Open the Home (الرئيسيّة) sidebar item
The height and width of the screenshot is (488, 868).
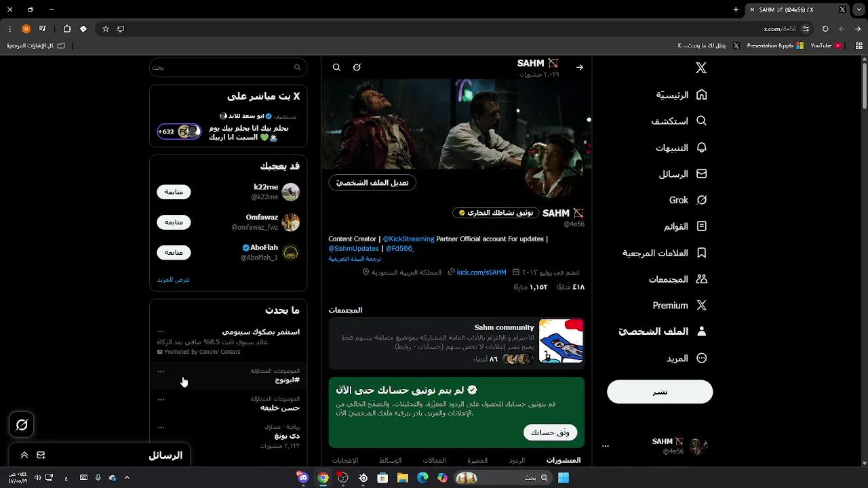coord(682,95)
